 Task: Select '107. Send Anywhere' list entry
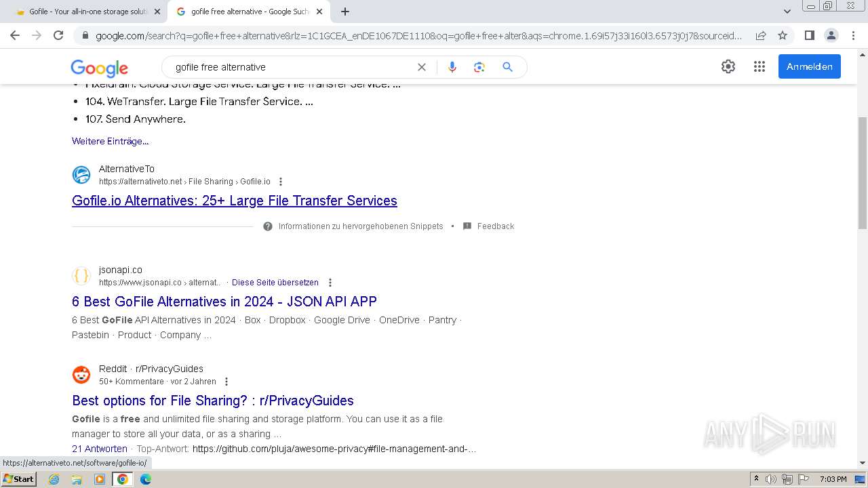click(x=135, y=119)
